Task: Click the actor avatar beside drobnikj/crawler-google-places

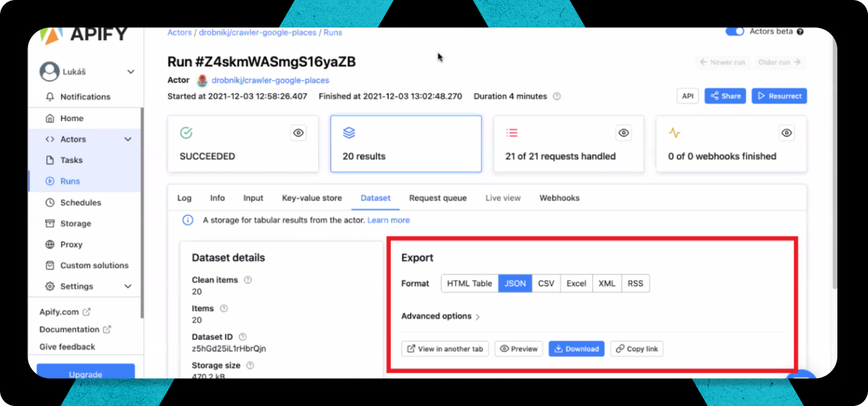Action: [202, 80]
